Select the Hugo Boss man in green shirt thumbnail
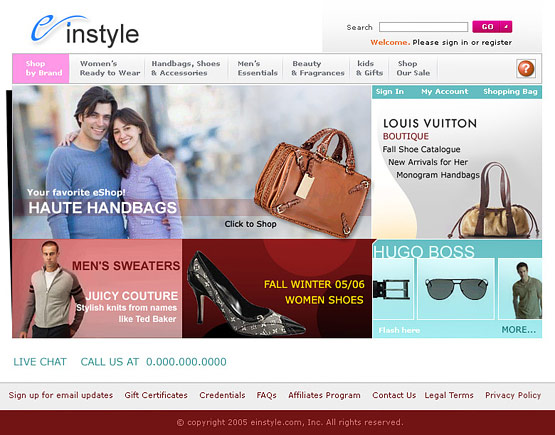 [520, 288]
